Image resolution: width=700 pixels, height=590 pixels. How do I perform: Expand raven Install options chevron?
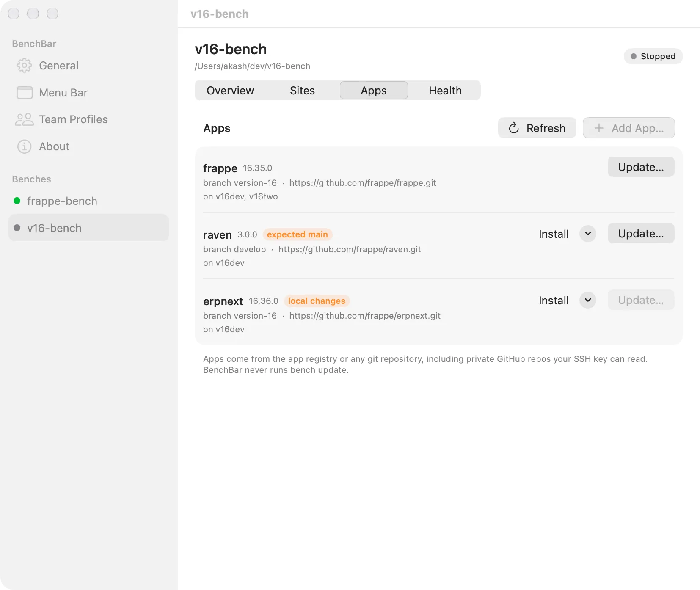pos(588,234)
